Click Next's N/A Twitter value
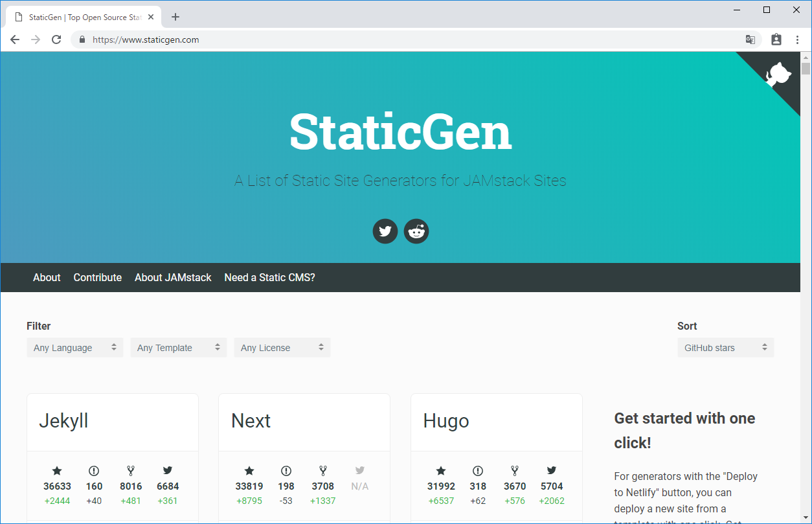This screenshot has height=524, width=812. [360, 486]
